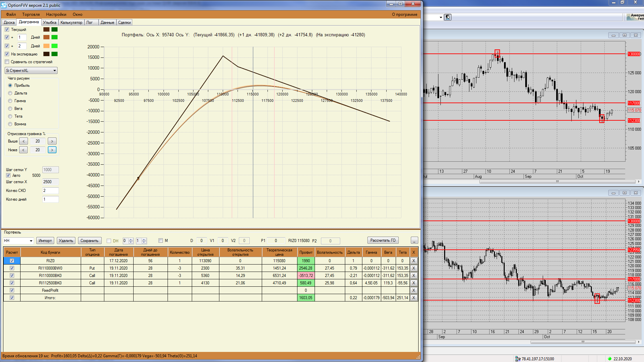Click the Рассчитать ГО button
The width and height of the screenshot is (644, 362).
383,240
